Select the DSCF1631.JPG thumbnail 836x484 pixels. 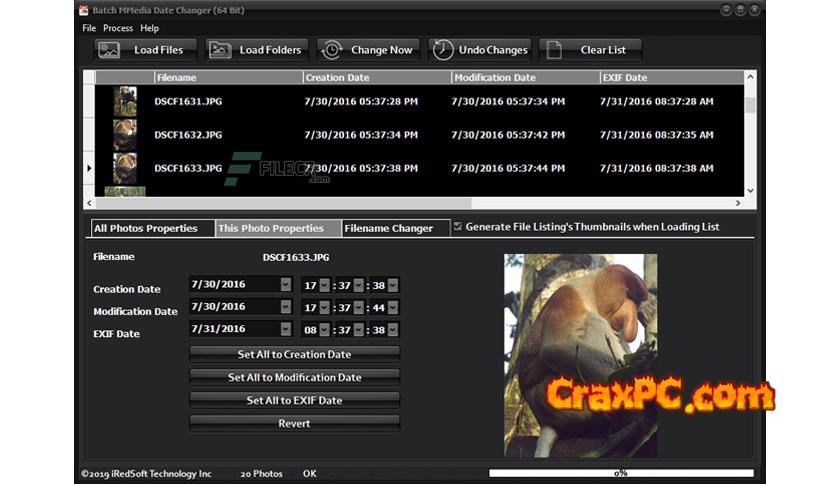click(x=125, y=101)
